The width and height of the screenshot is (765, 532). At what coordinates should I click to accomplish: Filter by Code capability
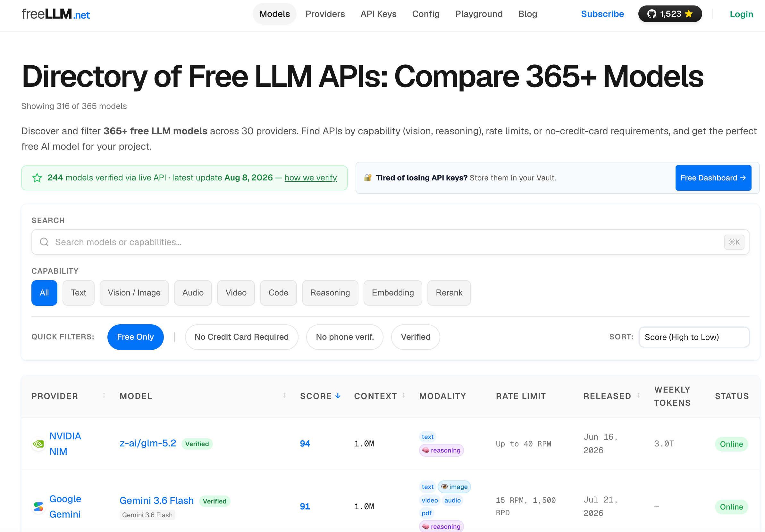click(278, 293)
